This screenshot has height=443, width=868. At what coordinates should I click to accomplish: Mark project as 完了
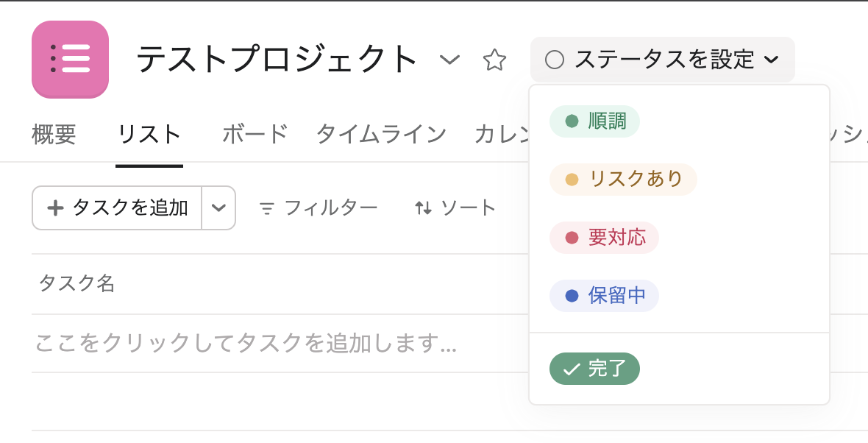(594, 369)
